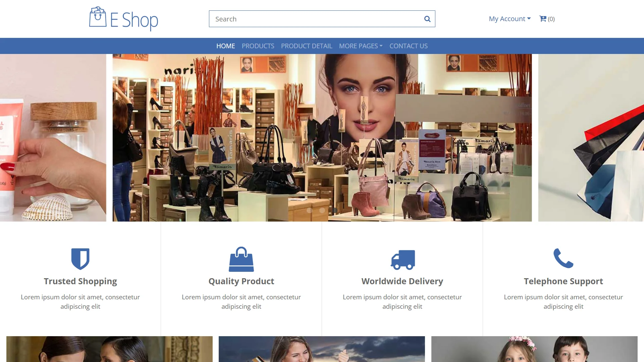Expand the More Pages dropdown menu

tap(361, 46)
